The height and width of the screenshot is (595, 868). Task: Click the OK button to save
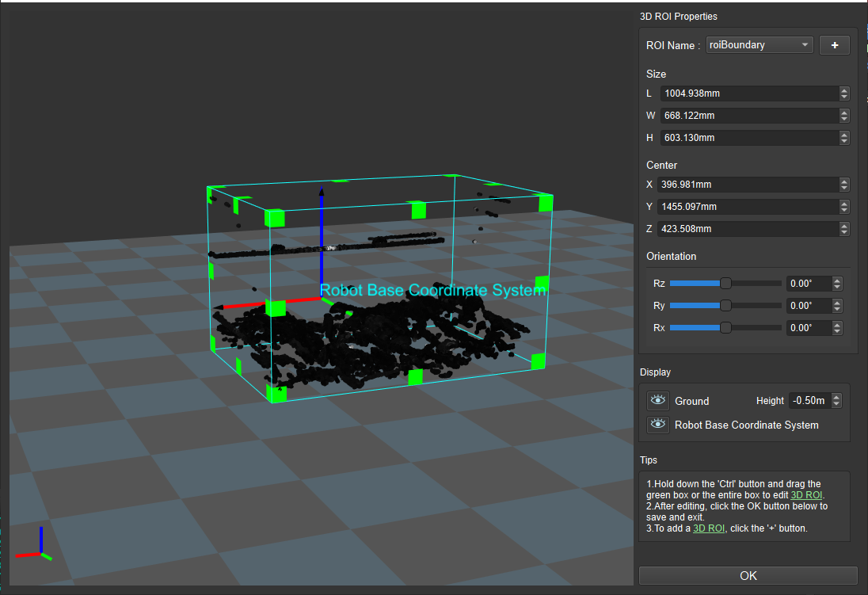pyautogui.click(x=748, y=576)
